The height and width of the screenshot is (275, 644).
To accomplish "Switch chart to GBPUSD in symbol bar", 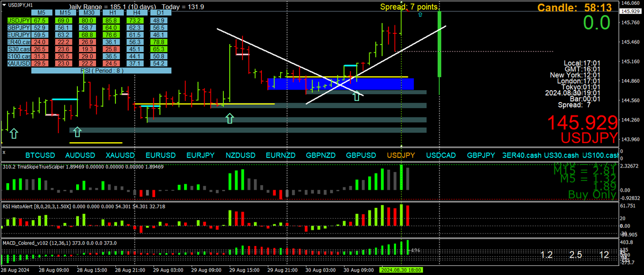I will (361, 155).
